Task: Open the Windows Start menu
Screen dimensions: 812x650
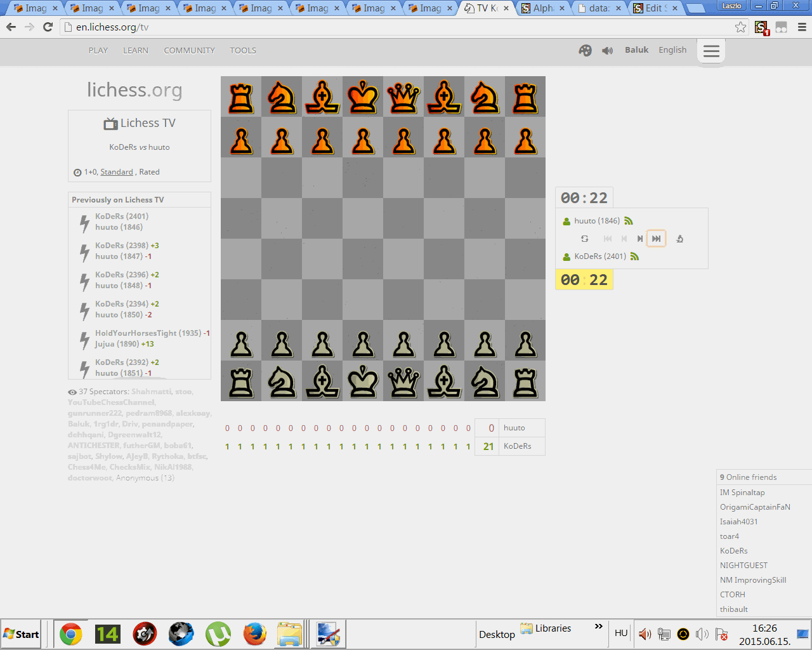Action: (22, 634)
